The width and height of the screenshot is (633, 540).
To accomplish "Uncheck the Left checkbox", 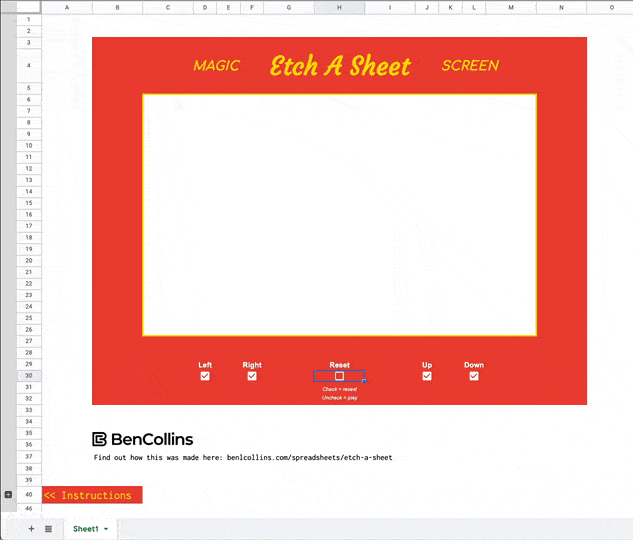I will coord(205,376).
